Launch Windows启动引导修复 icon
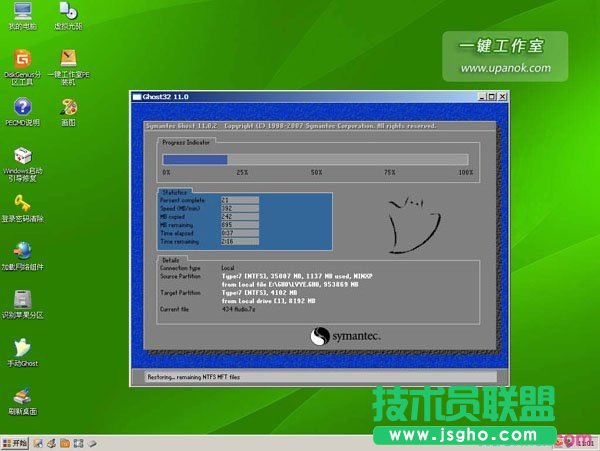Screen dimensions: 600x451 pyautogui.click(x=22, y=164)
